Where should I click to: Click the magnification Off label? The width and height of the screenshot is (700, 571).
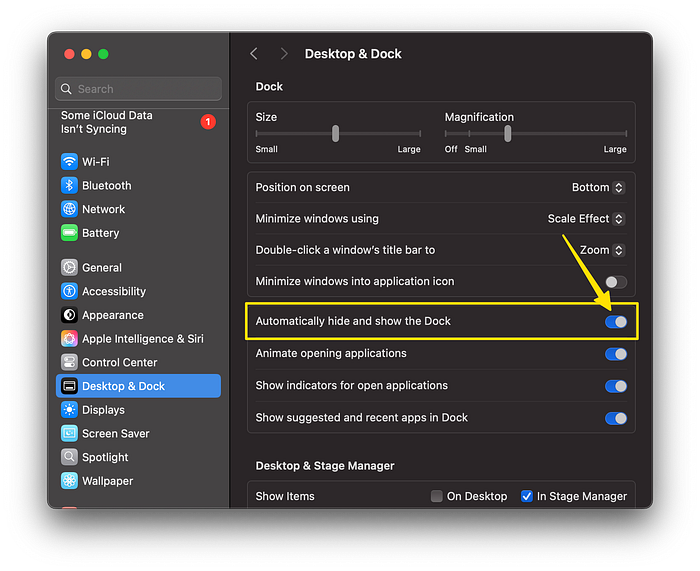click(x=451, y=149)
